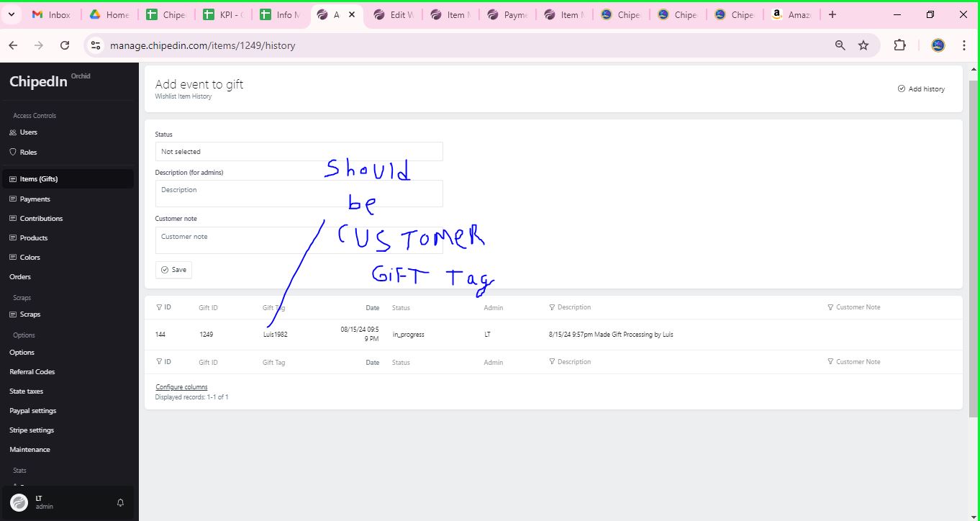
Task: Open Stripe settings page
Action: pyautogui.click(x=32, y=430)
